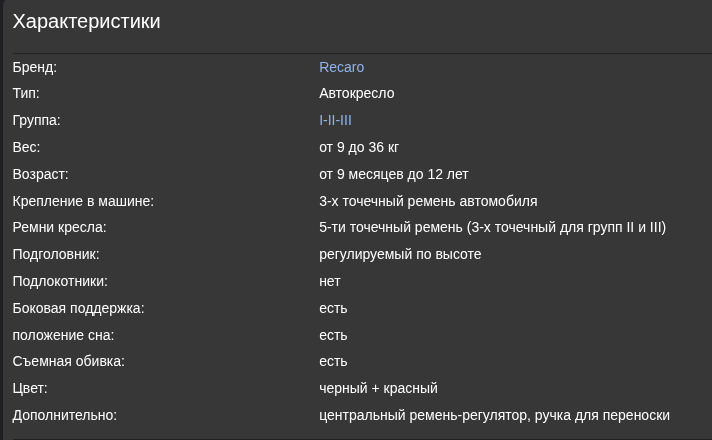Click the I-II-III group link
This screenshot has height=440, width=712.
pos(335,120)
